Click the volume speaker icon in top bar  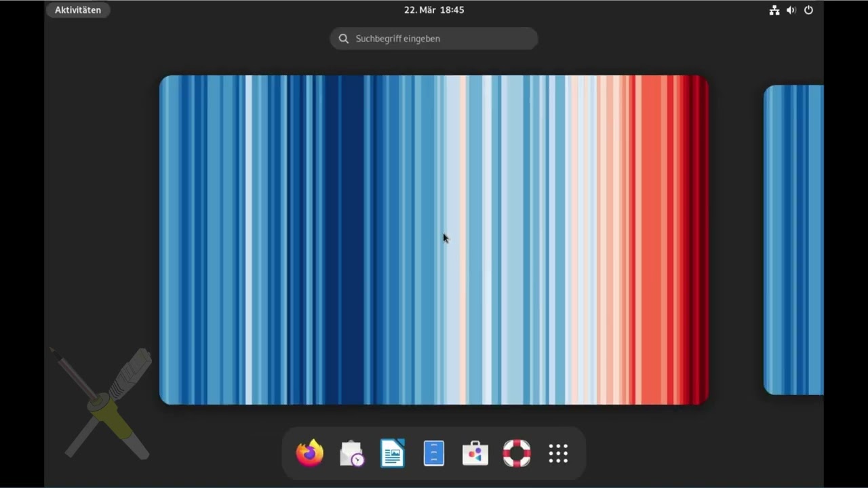click(x=791, y=10)
